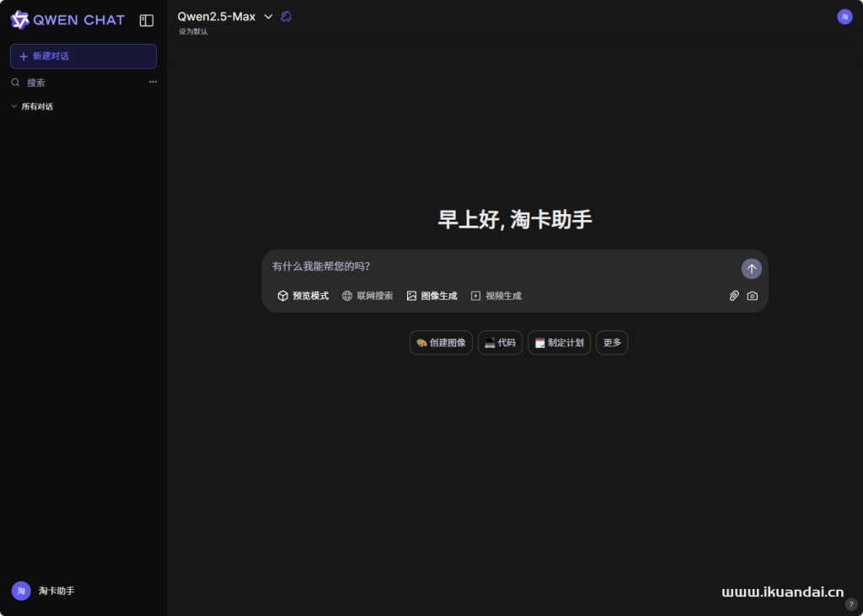Open the top-right user avatar menu
The image size is (863, 616).
click(844, 17)
